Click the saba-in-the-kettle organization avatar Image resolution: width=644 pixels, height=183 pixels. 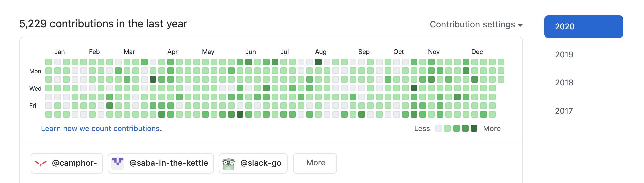pos(118,163)
